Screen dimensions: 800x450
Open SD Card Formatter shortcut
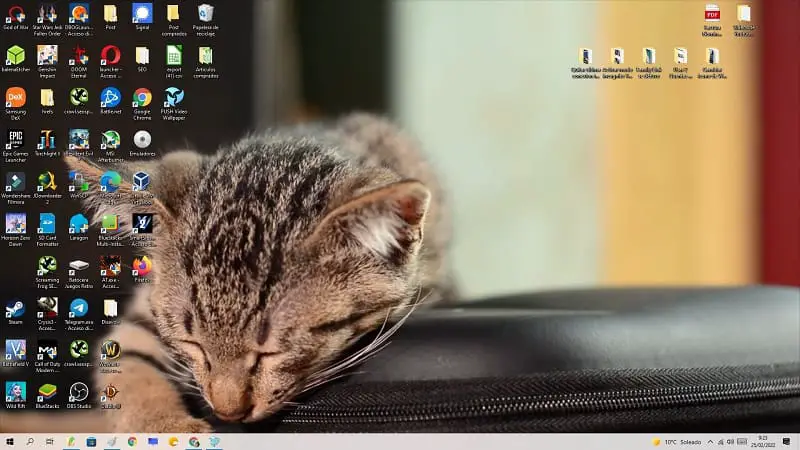tap(47, 231)
